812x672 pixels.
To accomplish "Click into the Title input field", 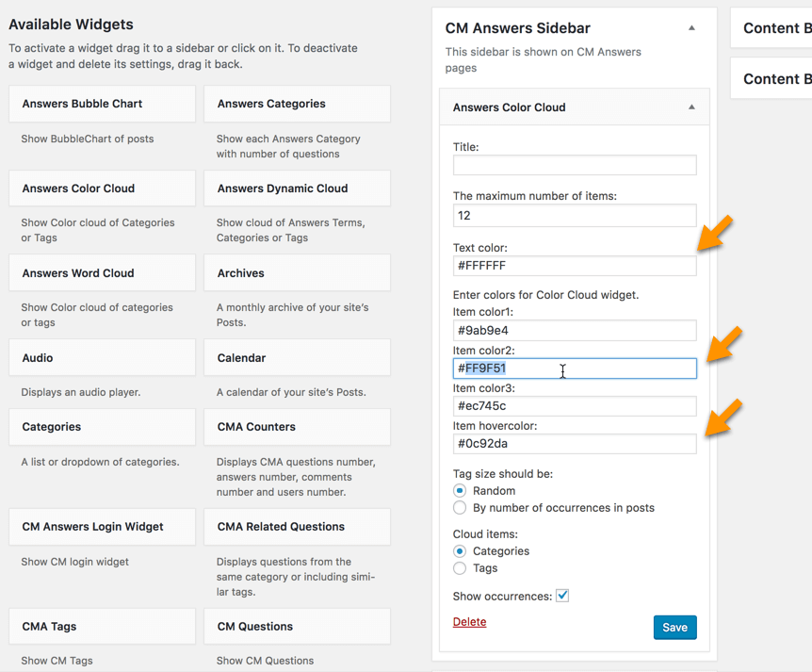I will [x=575, y=165].
